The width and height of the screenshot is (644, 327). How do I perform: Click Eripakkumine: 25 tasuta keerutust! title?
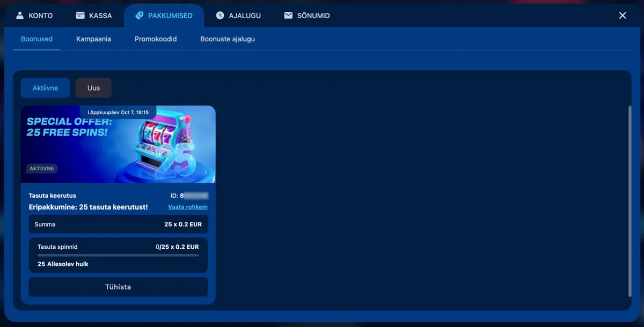tap(88, 207)
